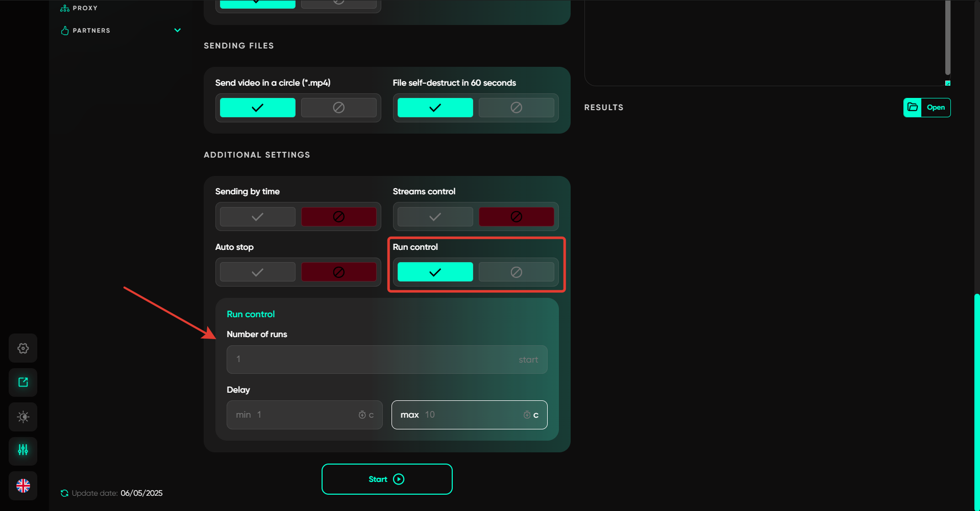Click the external link icon in sidebar
980x511 pixels.
pos(23,382)
